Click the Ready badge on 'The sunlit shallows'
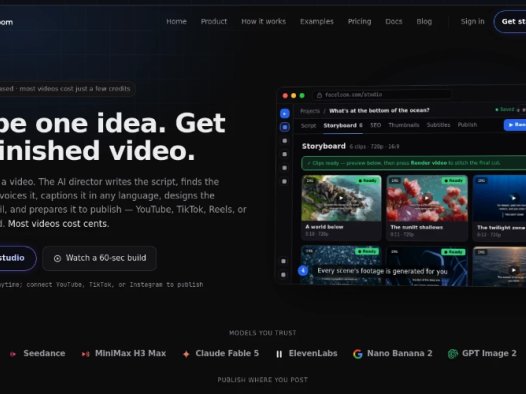This screenshot has height=394, width=526. [x=454, y=181]
